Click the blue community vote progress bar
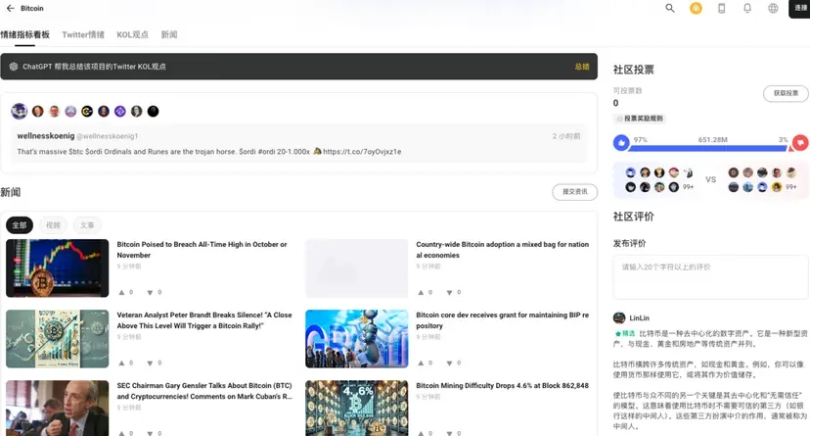This screenshot has width=817, height=442. [x=708, y=149]
